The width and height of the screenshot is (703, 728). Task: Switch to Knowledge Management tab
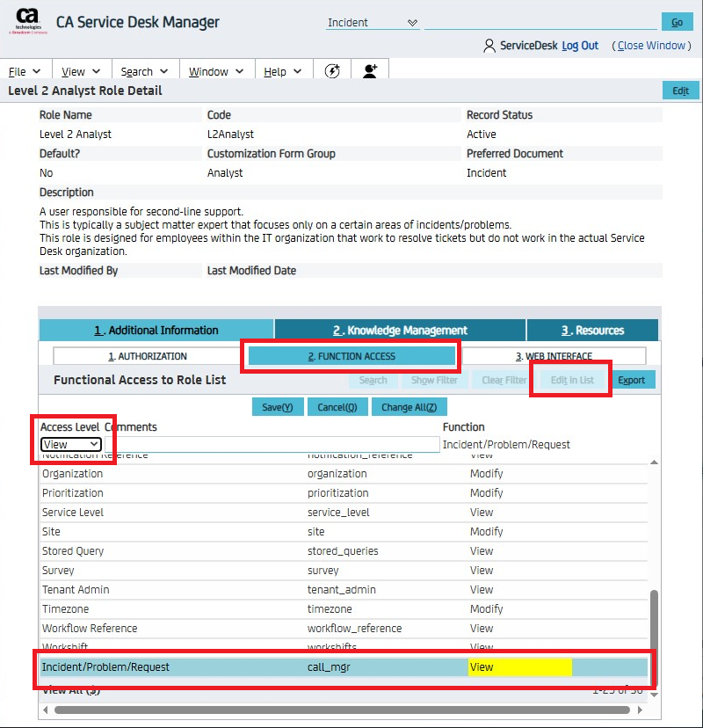[400, 330]
